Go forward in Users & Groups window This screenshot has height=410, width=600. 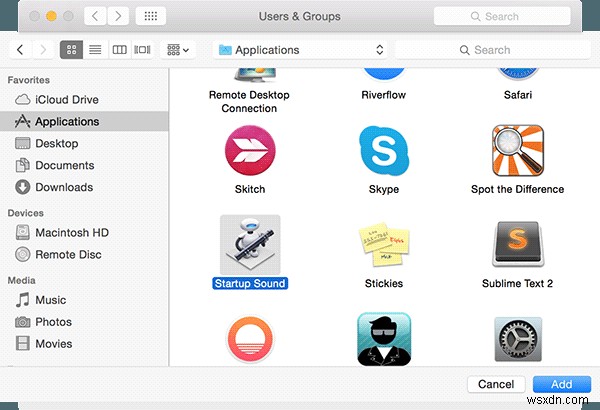(x=118, y=16)
